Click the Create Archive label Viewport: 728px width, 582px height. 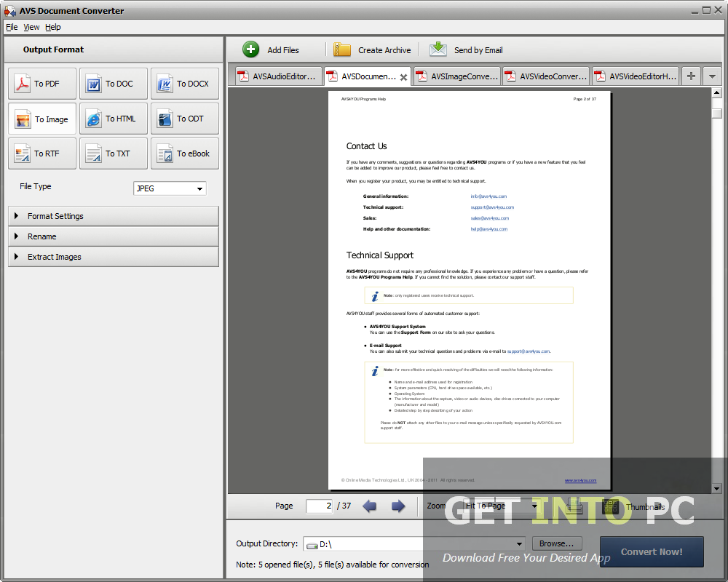[x=384, y=50]
